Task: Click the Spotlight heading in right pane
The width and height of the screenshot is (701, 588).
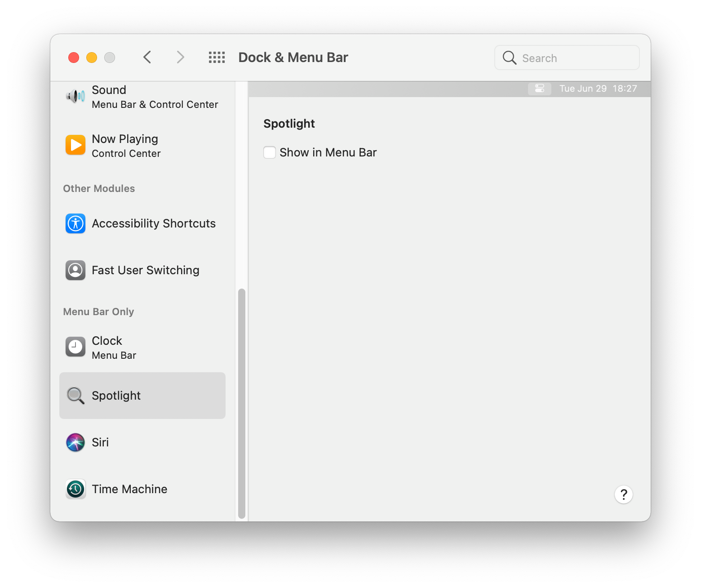Action: click(289, 124)
